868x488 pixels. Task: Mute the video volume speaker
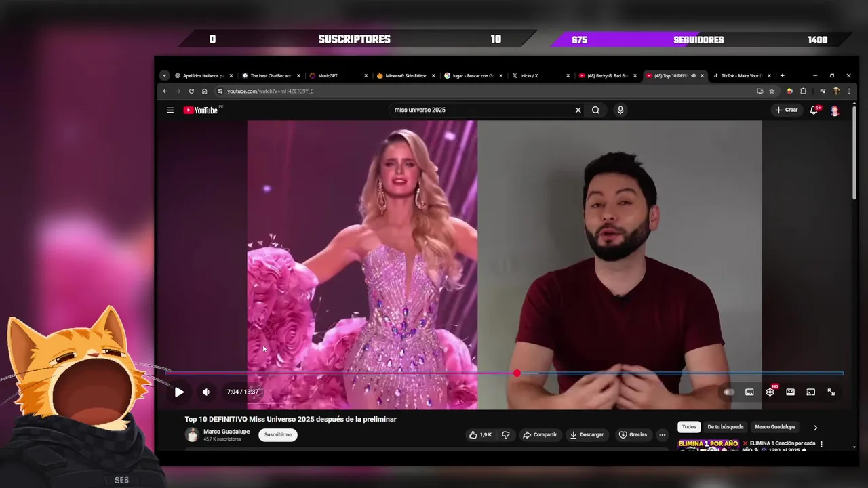206,392
